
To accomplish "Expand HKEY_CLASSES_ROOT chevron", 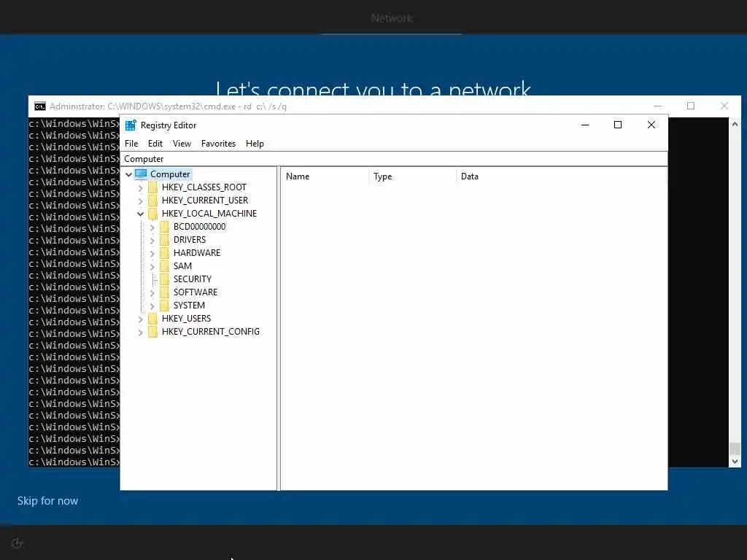I will (x=141, y=187).
